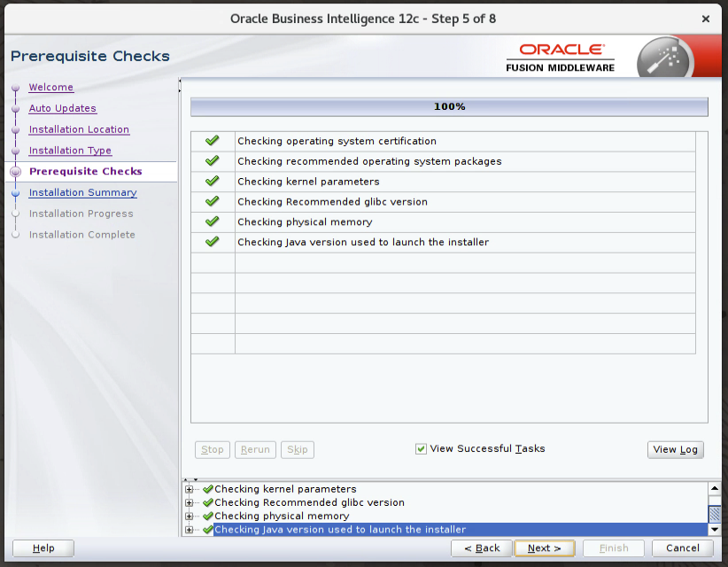Select 'Checking physical memory' tree row text
728x567 pixels.
click(282, 516)
